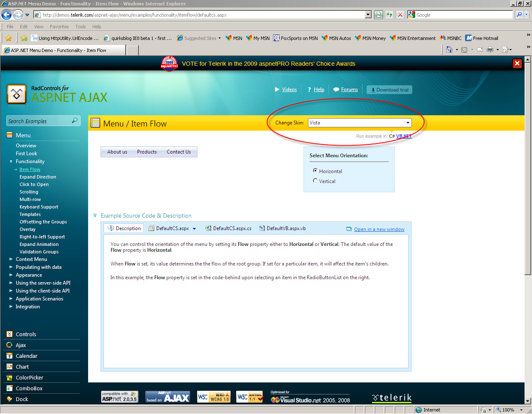Image resolution: width=532 pixels, height=414 pixels.
Task: Expand the Integration tree section
Action: pos(11,307)
